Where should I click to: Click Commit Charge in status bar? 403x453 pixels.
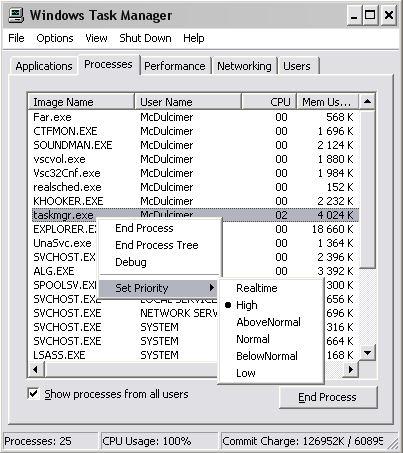[x=303, y=441]
